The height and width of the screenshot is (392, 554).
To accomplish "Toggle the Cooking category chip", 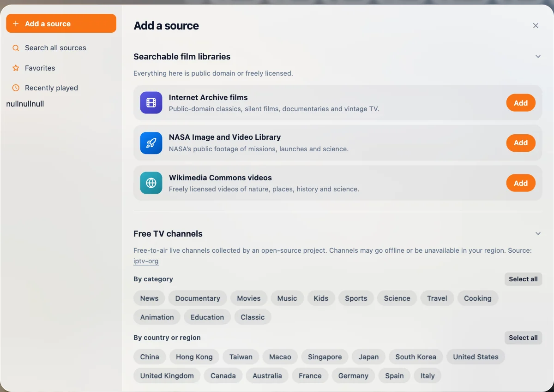I will [x=478, y=298].
